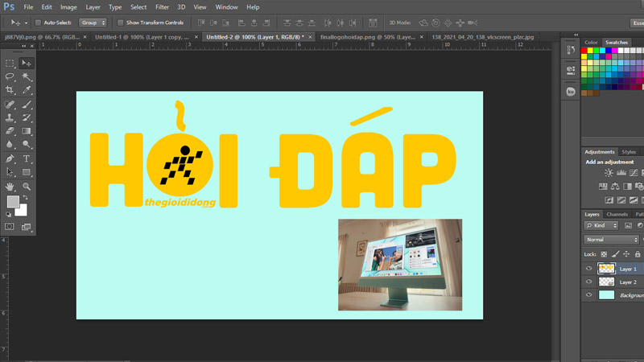Select Layer 2 thumbnail in Layers panel
This screenshot has height=362, width=644.
(606, 282)
